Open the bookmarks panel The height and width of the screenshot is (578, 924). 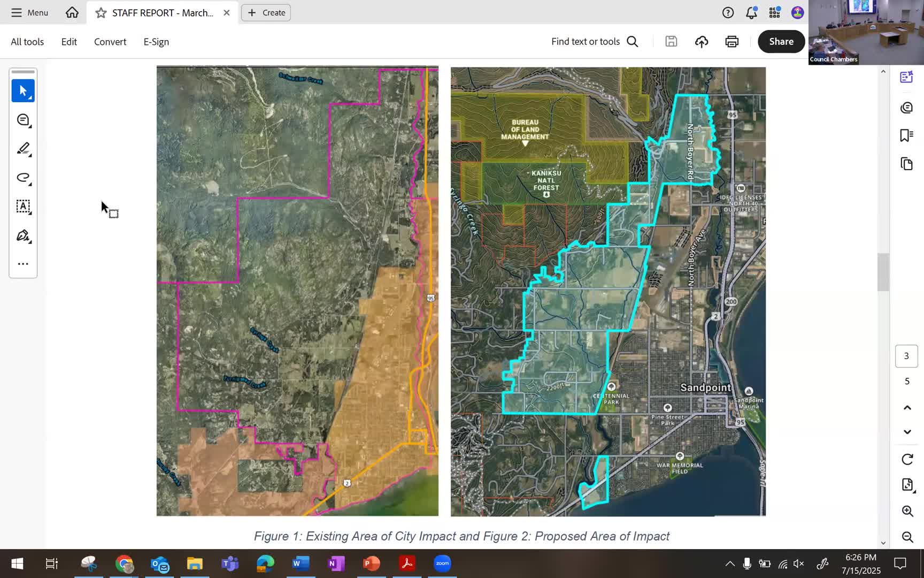pos(906,135)
